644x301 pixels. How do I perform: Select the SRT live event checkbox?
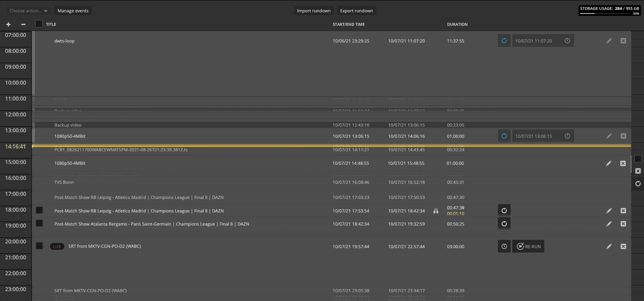click(x=39, y=246)
